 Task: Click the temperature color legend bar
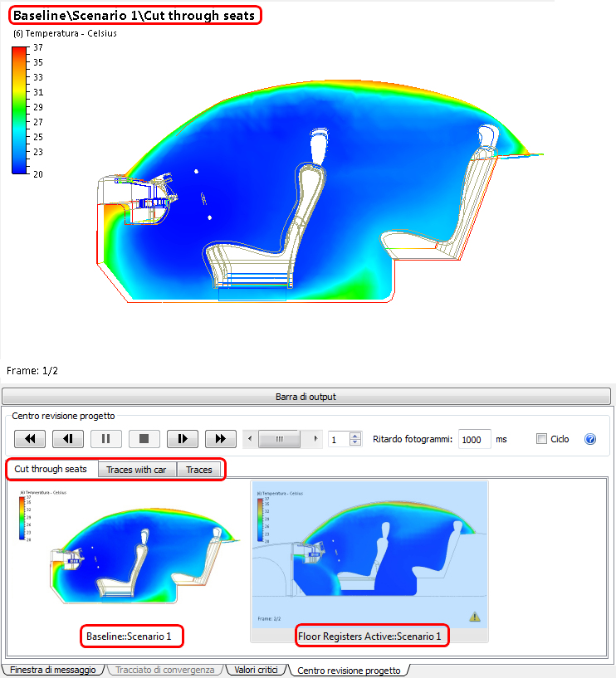pos(19,110)
